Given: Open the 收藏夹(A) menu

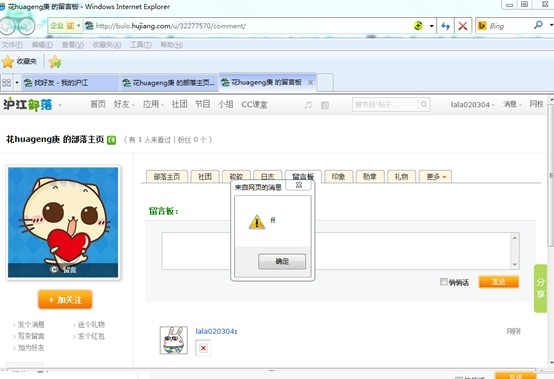Looking at the screenshot, I should click(x=107, y=45).
